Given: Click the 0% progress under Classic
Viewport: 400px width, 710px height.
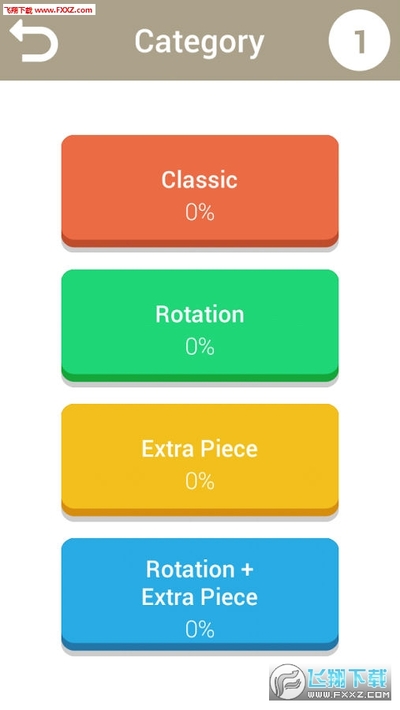Looking at the screenshot, I should pyautogui.click(x=200, y=212).
